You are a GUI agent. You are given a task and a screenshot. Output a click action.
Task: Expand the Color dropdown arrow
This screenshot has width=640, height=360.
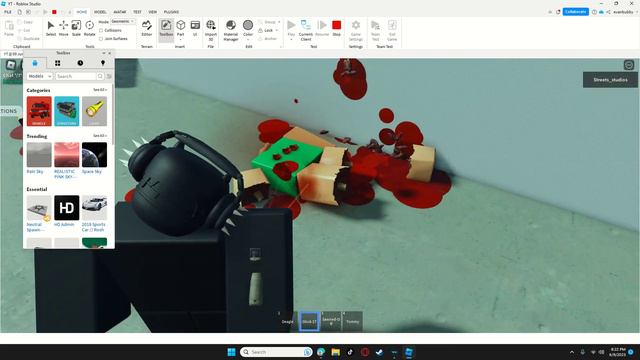point(248,40)
